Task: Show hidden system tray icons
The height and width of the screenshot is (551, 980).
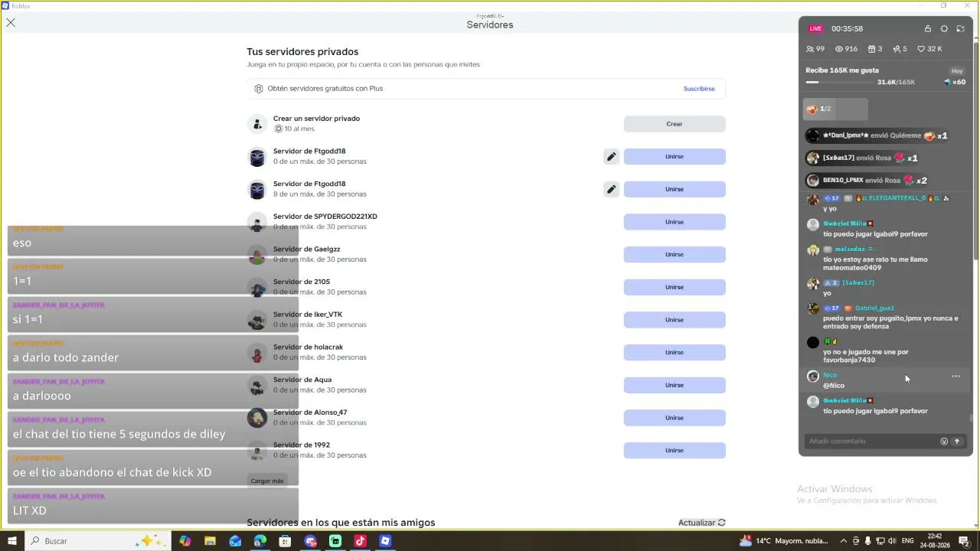Action: pos(844,541)
